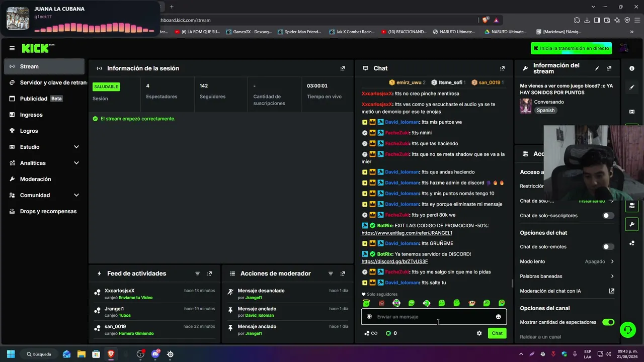
Task: Expand the Estudio sidebar section
Action: coord(76,147)
